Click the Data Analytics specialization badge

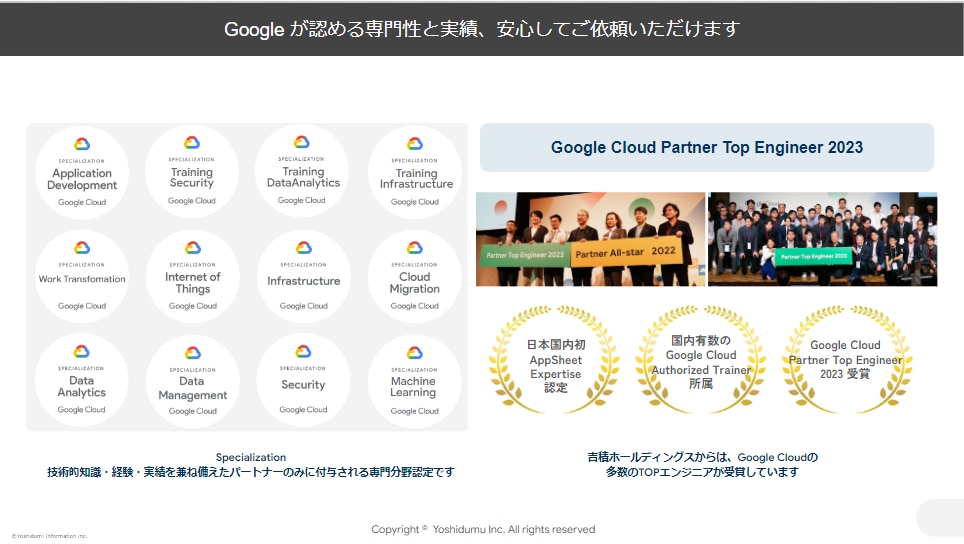pos(82,380)
